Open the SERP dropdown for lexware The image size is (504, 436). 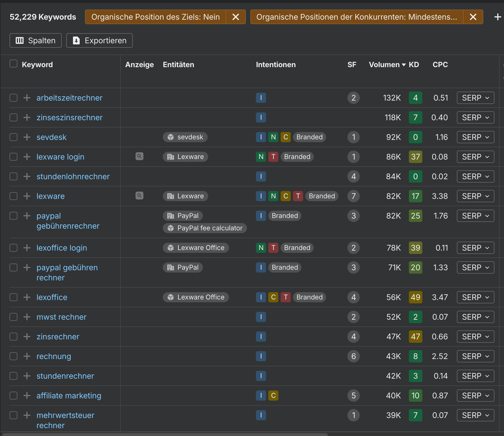pos(476,196)
